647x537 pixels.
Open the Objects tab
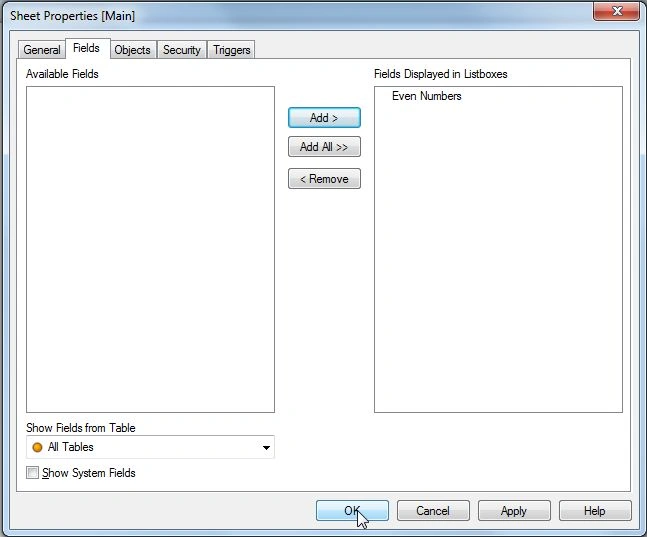[x=132, y=50]
